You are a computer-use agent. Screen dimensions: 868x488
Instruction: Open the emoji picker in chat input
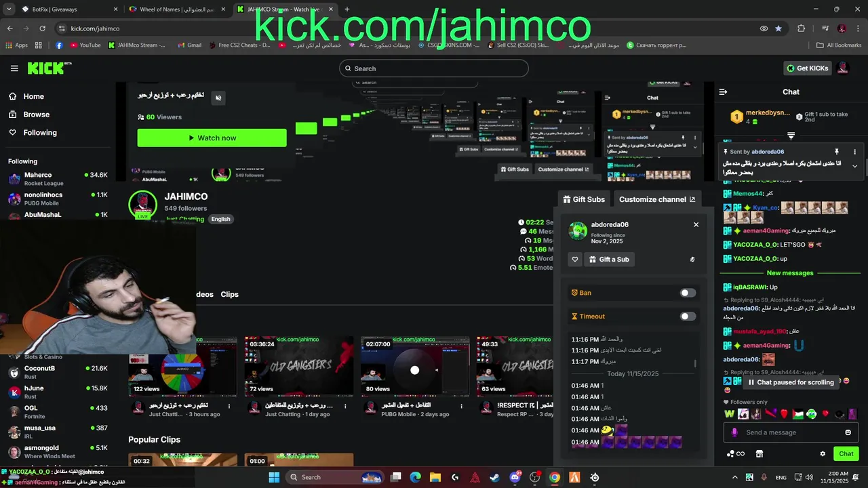pyautogui.click(x=848, y=432)
